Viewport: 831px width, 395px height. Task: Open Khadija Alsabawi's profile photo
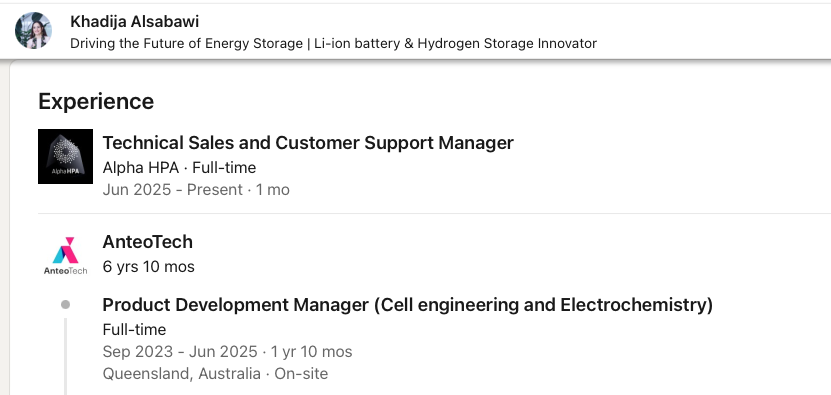[33, 31]
